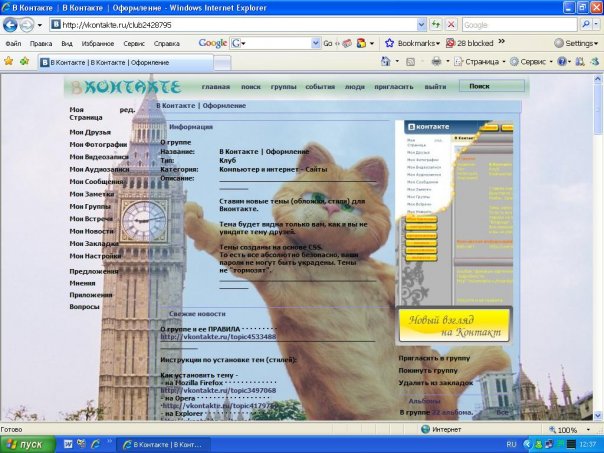Viewport: 604px width, 453px height.
Task: Open Мои Настройки in left sidebar
Action: pyautogui.click(x=95, y=256)
